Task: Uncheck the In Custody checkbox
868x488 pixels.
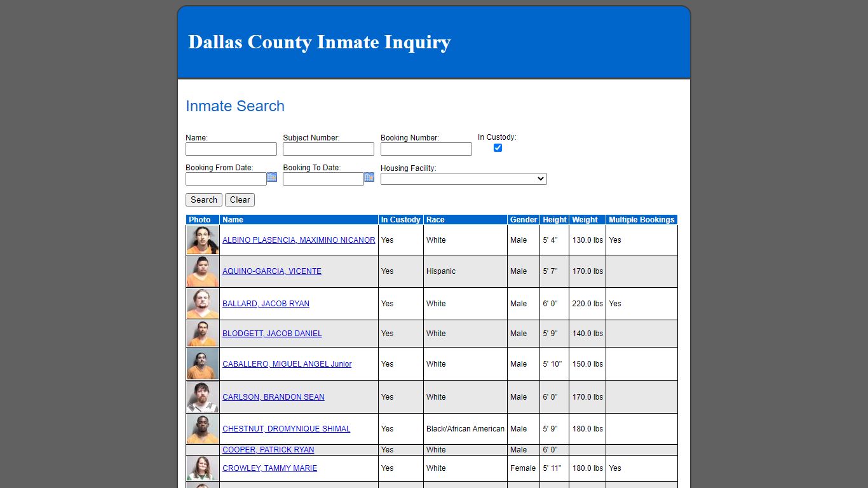Action: (498, 147)
